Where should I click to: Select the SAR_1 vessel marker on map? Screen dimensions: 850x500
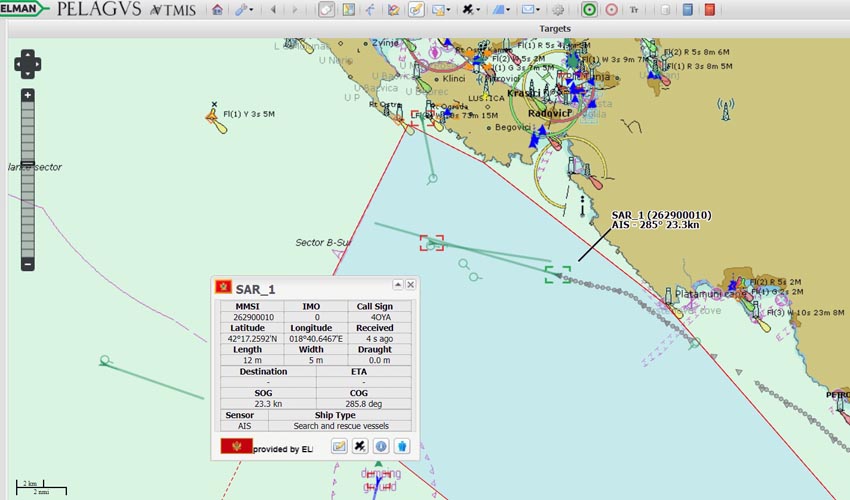coord(558,273)
